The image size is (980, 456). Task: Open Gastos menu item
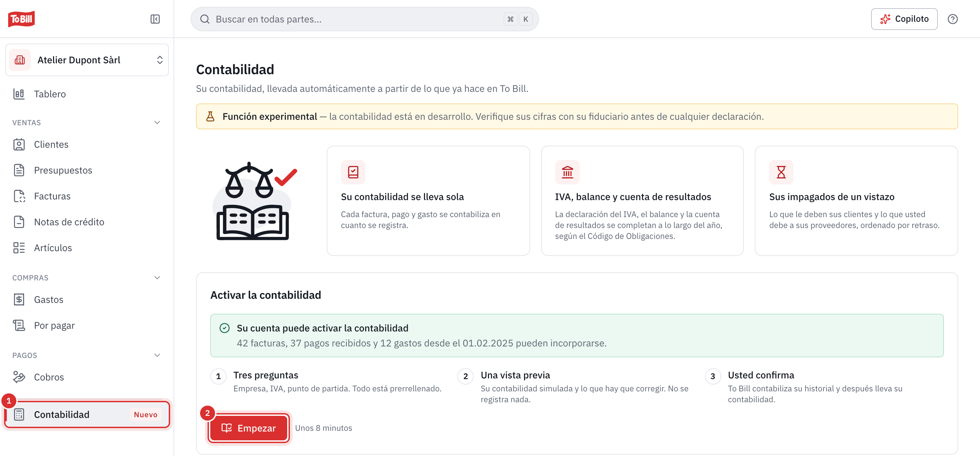(87, 300)
